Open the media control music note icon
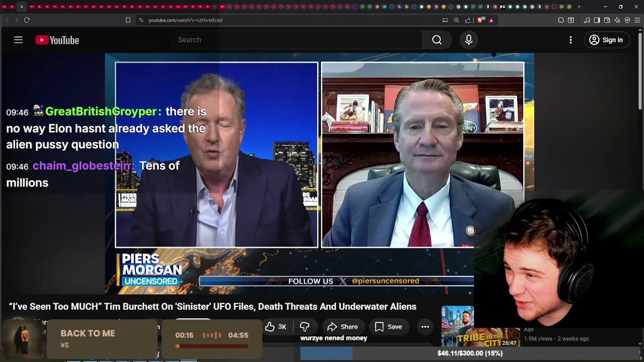The image size is (644, 362). (587, 20)
